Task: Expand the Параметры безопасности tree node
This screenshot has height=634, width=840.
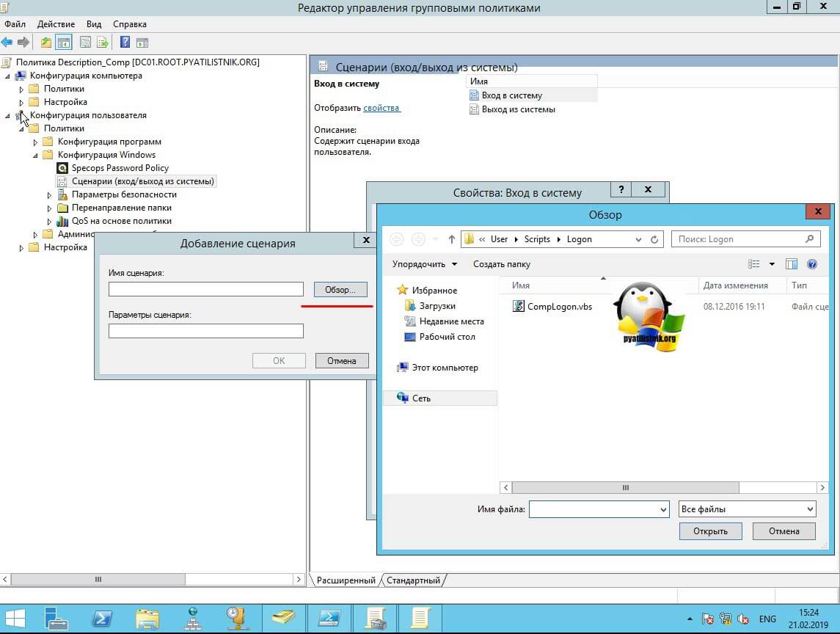Action: tap(50, 195)
